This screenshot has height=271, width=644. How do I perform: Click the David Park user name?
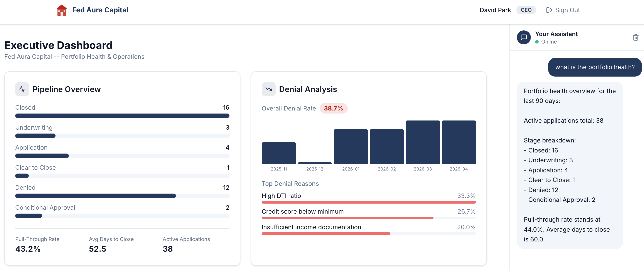[495, 10]
